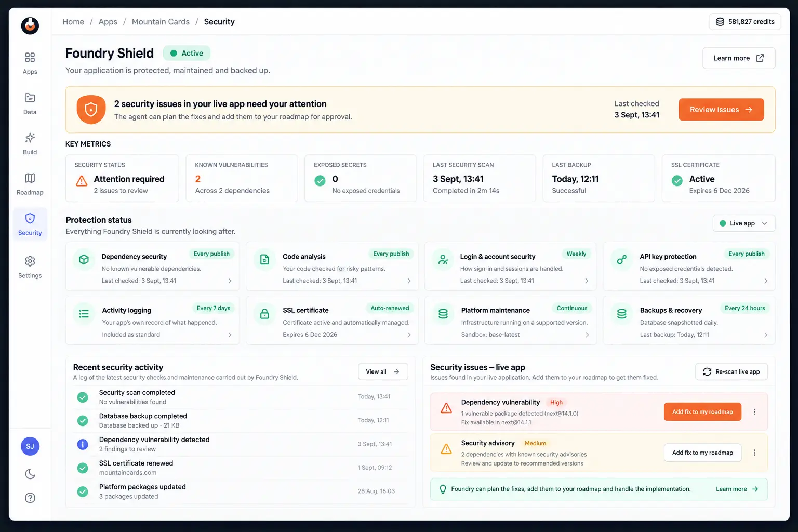The height and width of the screenshot is (532, 798).
Task: Expand the Login & account security chevron
Action: (x=587, y=281)
